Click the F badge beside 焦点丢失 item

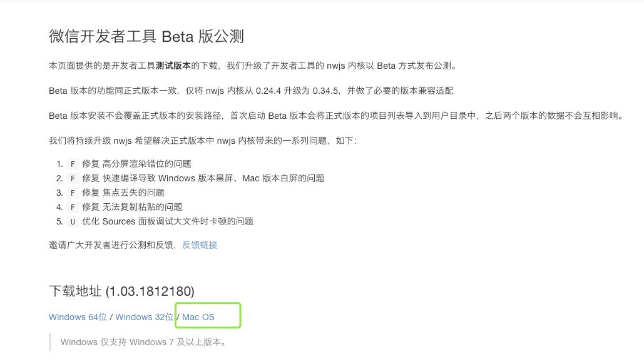tap(73, 193)
